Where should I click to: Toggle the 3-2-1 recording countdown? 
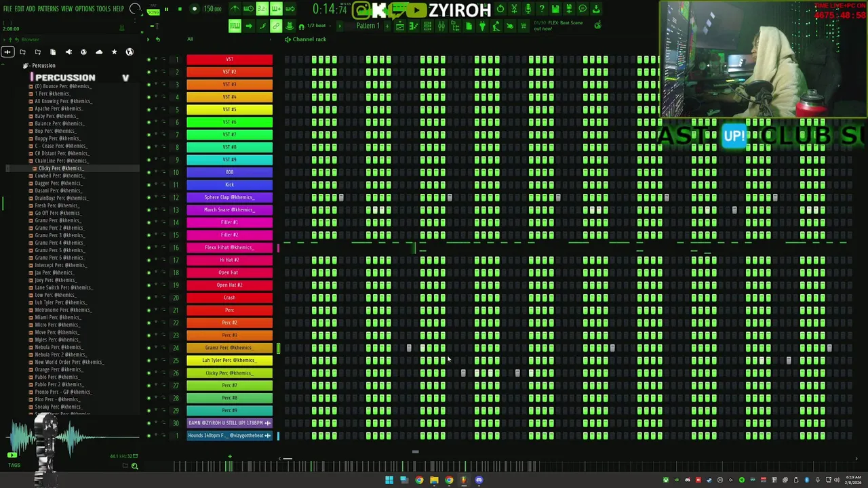coord(262,9)
